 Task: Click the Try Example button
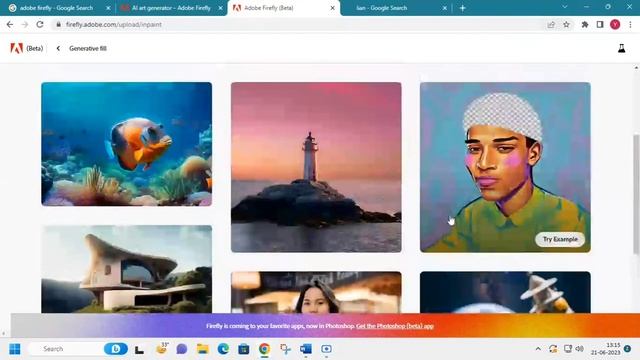[560, 239]
